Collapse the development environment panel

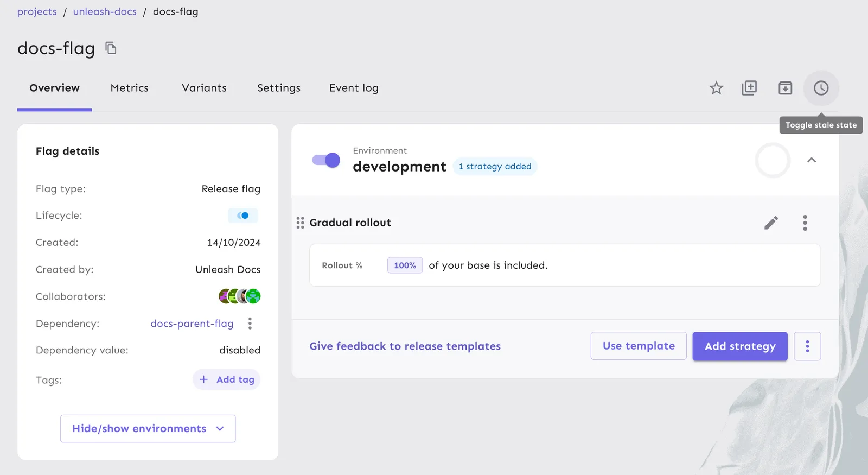point(812,160)
